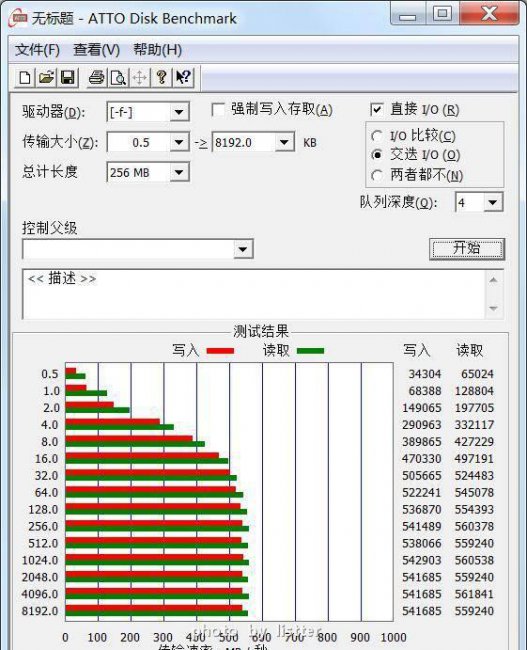The height and width of the screenshot is (650, 527).
Task: Toggle the 直接 I/O checkbox
Action: click(x=376, y=110)
